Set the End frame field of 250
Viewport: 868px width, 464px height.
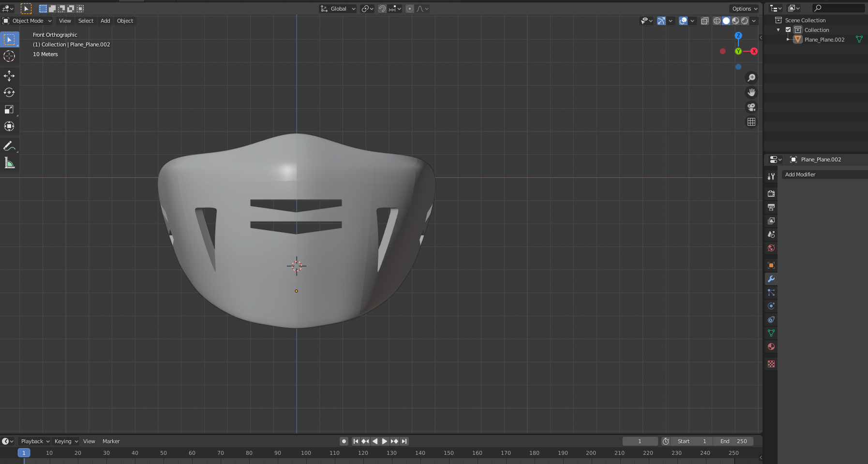click(x=733, y=441)
